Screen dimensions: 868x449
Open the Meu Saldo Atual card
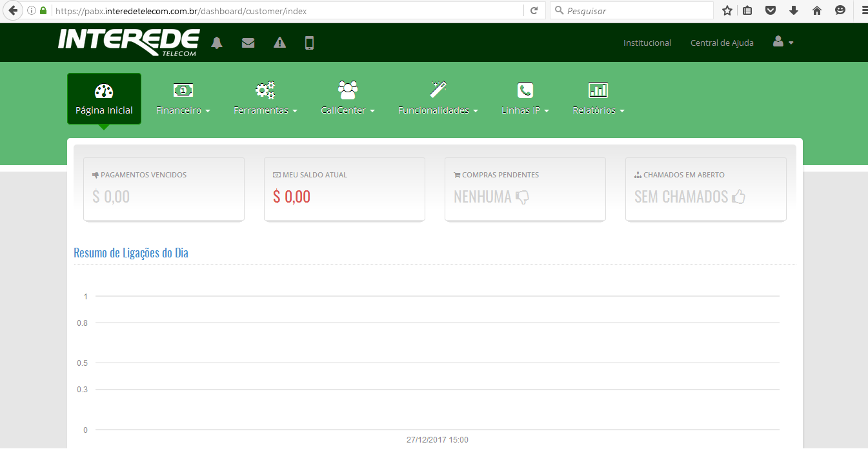click(344, 189)
